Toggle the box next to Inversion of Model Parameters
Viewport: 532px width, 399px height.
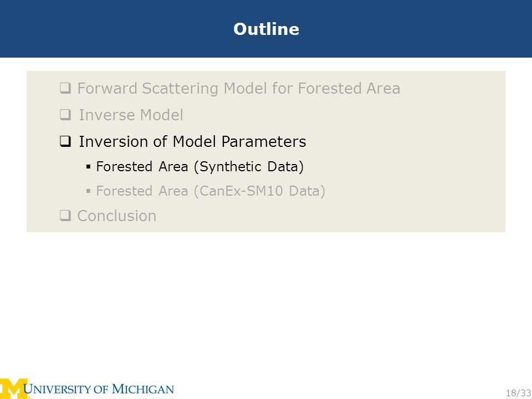pos(65,141)
